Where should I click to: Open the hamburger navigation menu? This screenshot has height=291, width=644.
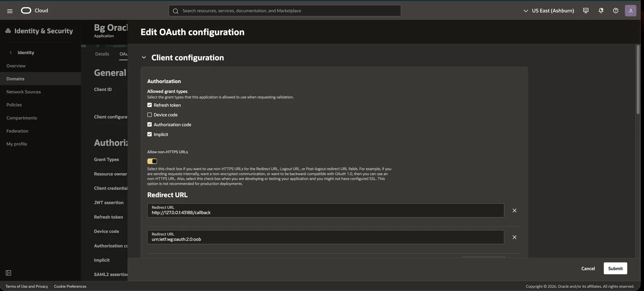click(10, 11)
